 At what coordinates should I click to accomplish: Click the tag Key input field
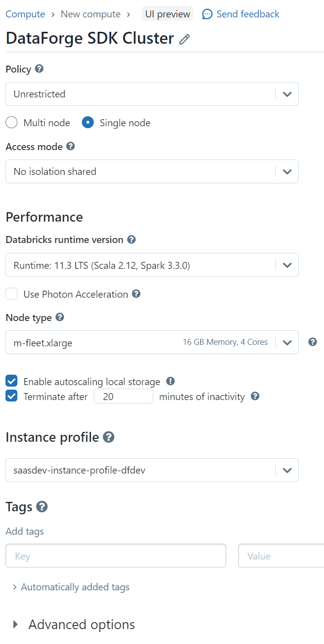116,556
